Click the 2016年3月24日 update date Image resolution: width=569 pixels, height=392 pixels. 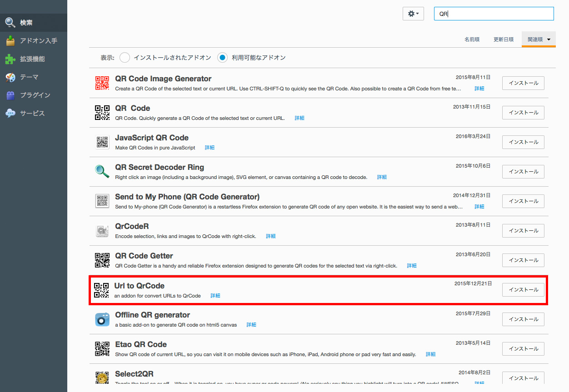[473, 136]
